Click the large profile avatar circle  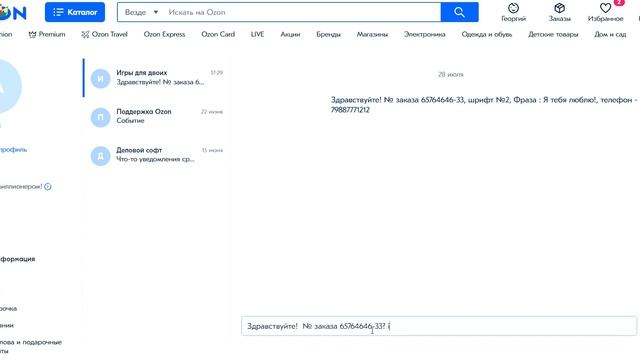click(x=9, y=86)
